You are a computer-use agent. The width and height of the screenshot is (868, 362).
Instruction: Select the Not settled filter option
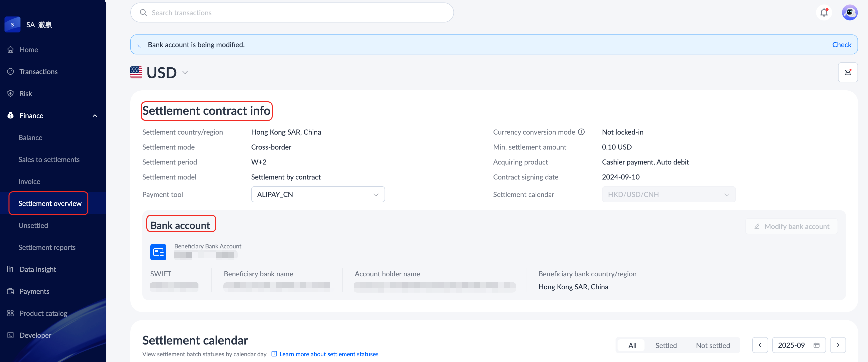point(713,346)
